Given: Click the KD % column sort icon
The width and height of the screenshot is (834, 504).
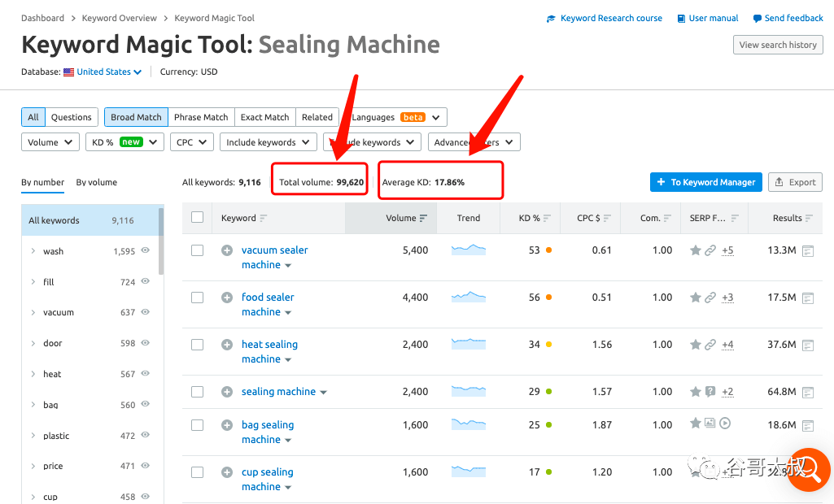Looking at the screenshot, I should point(547,218).
